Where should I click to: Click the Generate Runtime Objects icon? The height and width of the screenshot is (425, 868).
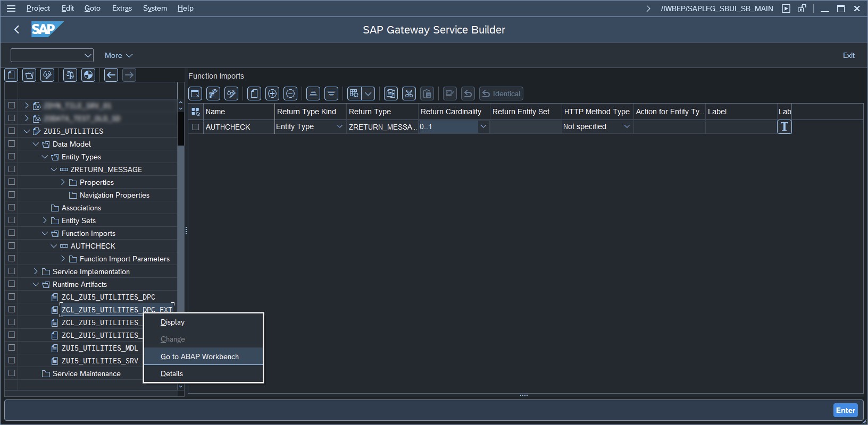88,75
